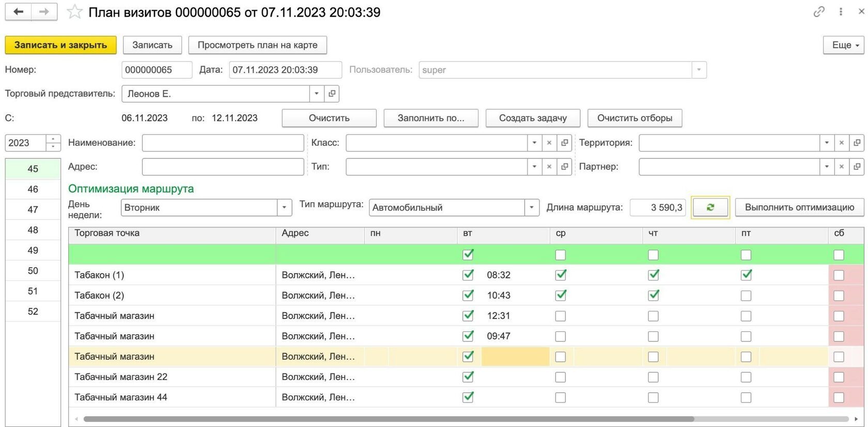The height and width of the screenshot is (427, 868).
Task: Click Табакон (1) time 08:32 cell
Action: [516, 275]
